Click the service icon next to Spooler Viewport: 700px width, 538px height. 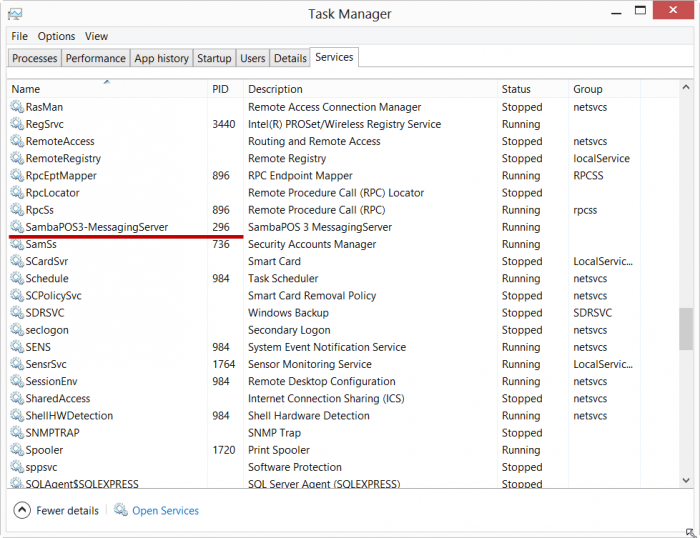coord(16,450)
